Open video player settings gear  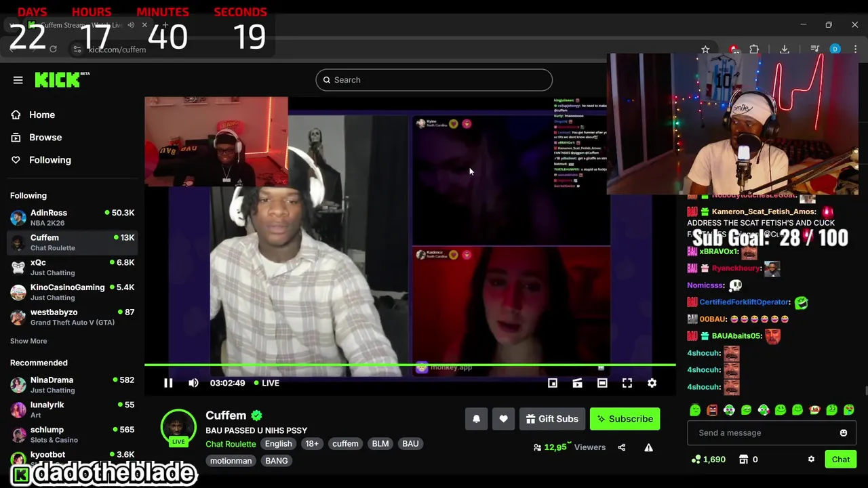point(652,384)
